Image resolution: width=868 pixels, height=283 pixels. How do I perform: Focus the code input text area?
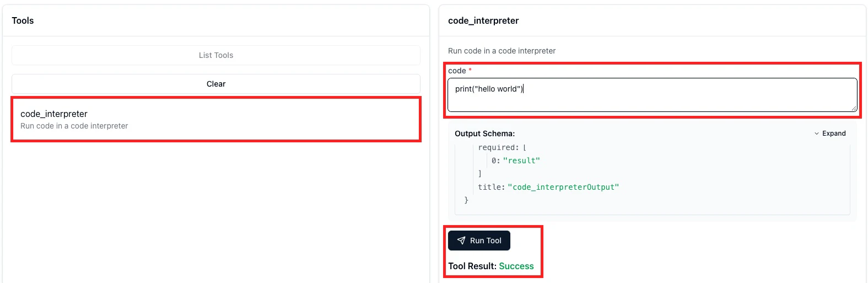pos(653,95)
